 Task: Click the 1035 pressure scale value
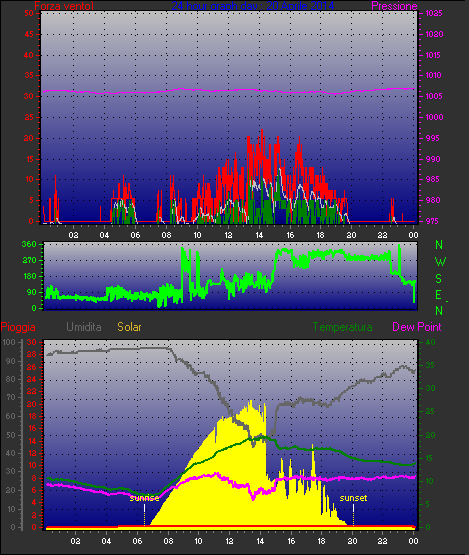[434, 13]
